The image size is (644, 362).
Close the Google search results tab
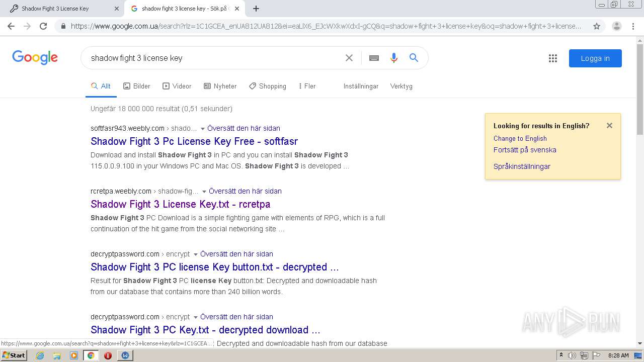click(237, 9)
